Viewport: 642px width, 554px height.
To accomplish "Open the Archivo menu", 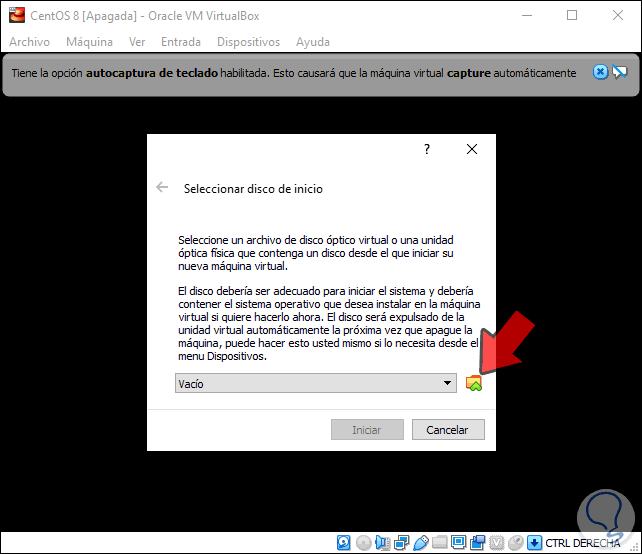I will point(29,42).
